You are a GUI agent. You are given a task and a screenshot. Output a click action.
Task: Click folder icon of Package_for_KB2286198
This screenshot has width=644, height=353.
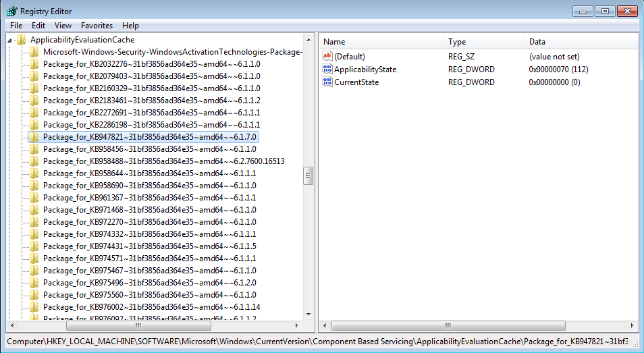coord(34,125)
